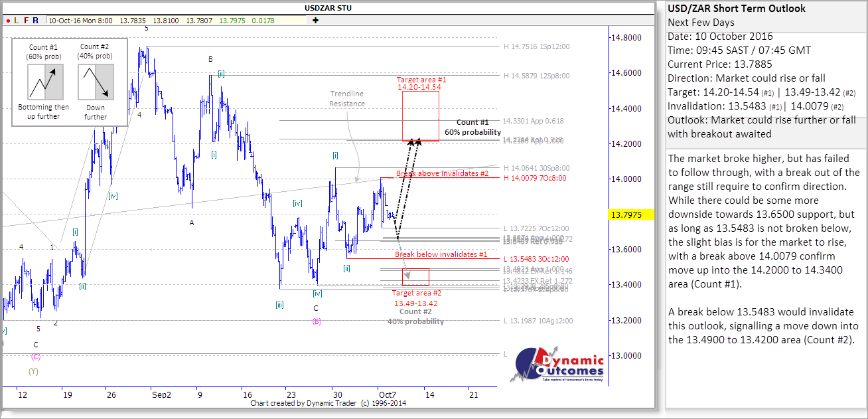Click the red dot record indicator
This screenshot has width=868, height=419.
pos(6,21)
